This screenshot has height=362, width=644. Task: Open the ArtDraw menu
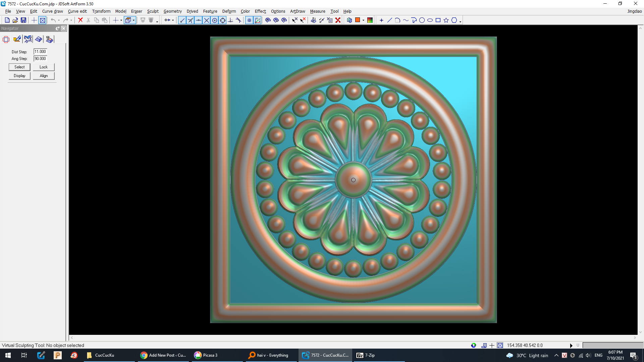tap(298, 11)
